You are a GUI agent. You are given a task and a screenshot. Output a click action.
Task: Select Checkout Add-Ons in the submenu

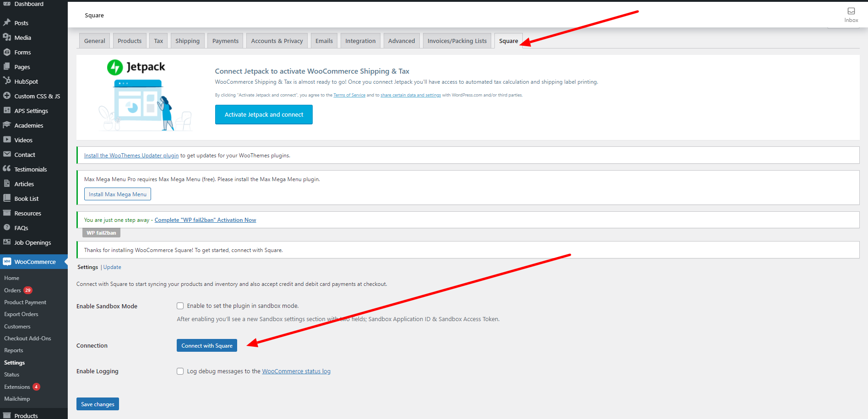pos(27,338)
